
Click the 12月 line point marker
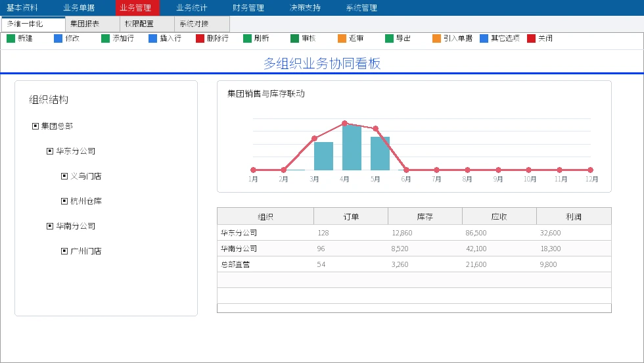[x=591, y=170]
